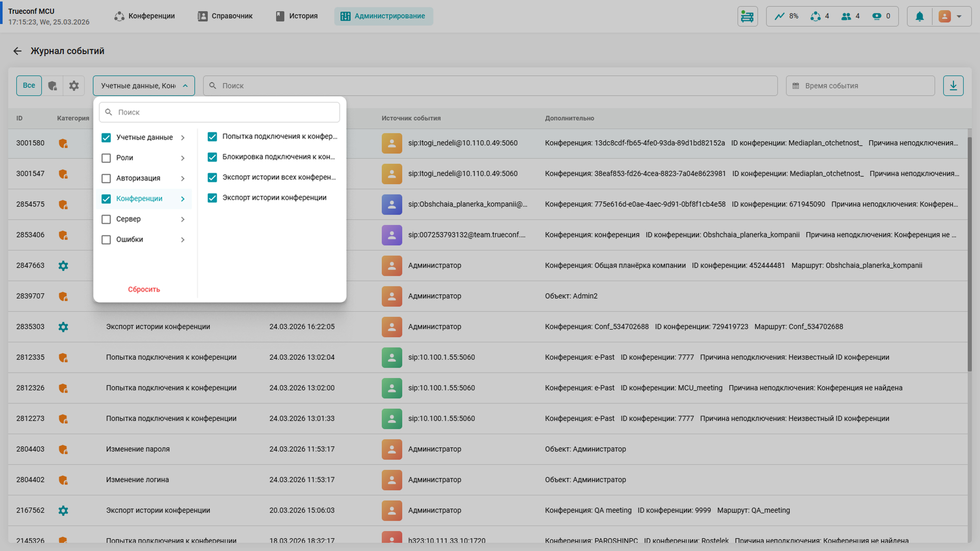980x551 pixels.
Task: Click search field in filter popup
Action: [x=219, y=112]
